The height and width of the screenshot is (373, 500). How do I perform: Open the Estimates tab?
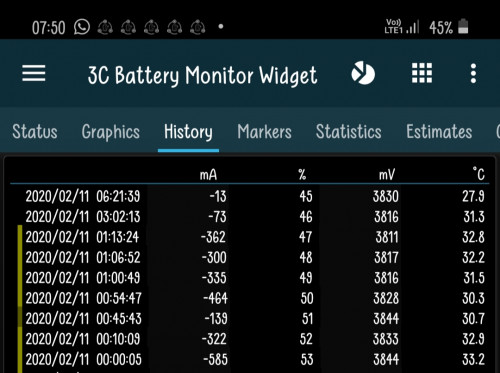coord(439,131)
